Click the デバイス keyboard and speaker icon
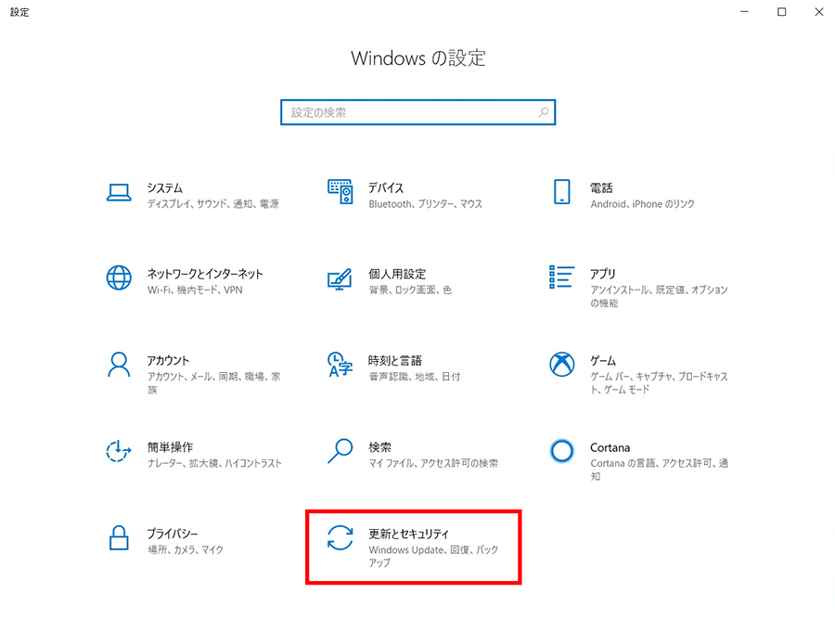Viewport: 835px width, 644px height. click(340, 192)
